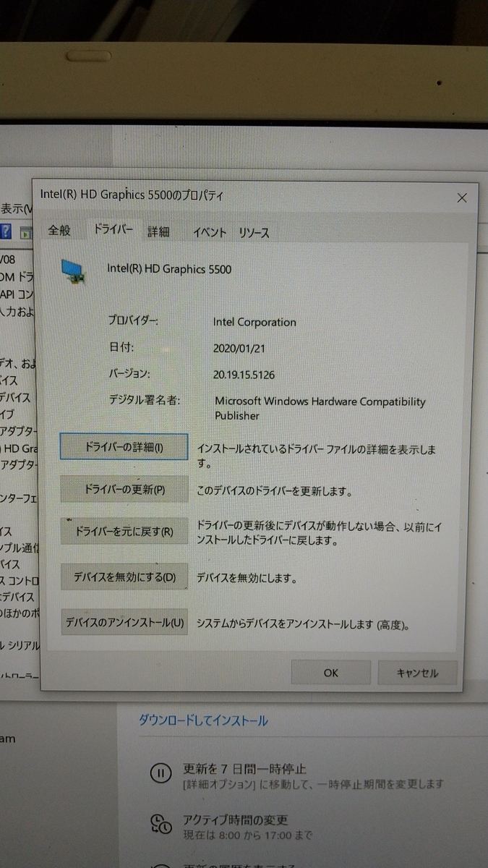This screenshot has width=488, height=868.
Task: Confirm the dialog with OK
Action: click(331, 673)
